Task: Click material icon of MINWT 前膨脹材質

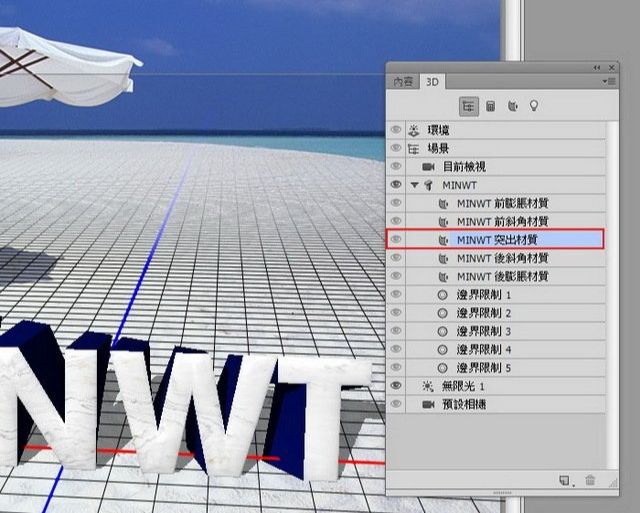Action: tap(443, 203)
